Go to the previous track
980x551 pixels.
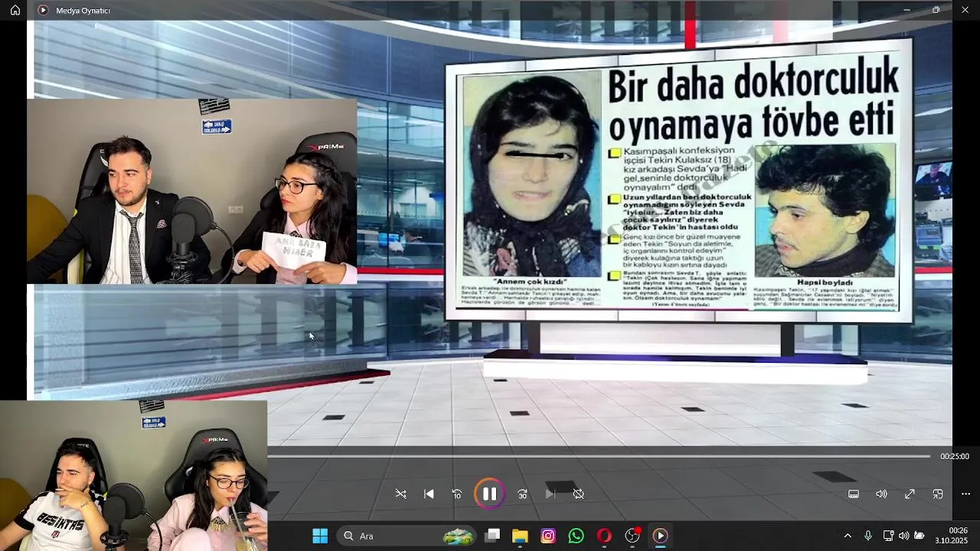[x=429, y=494]
